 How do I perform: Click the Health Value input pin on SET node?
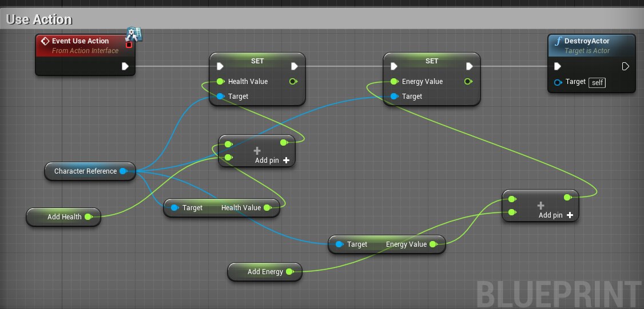[221, 81]
